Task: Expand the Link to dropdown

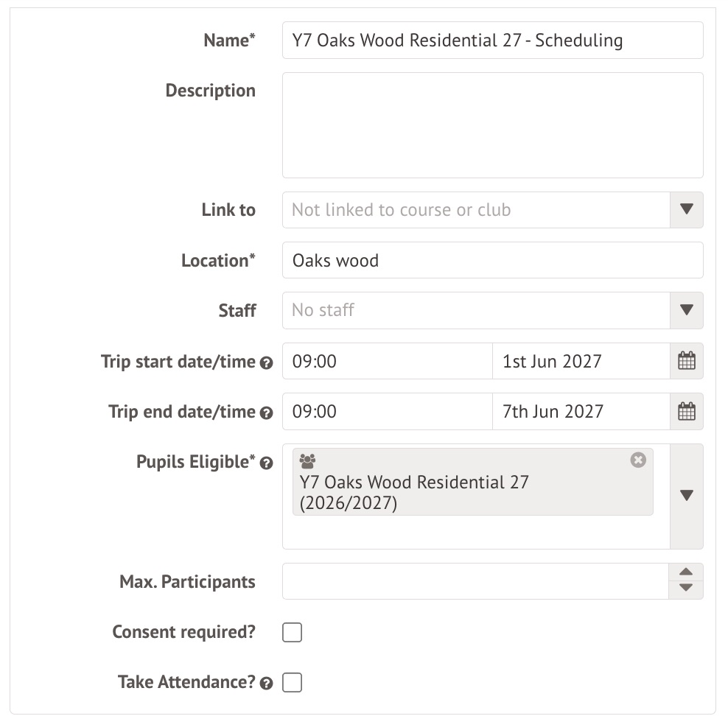Action: [686, 210]
